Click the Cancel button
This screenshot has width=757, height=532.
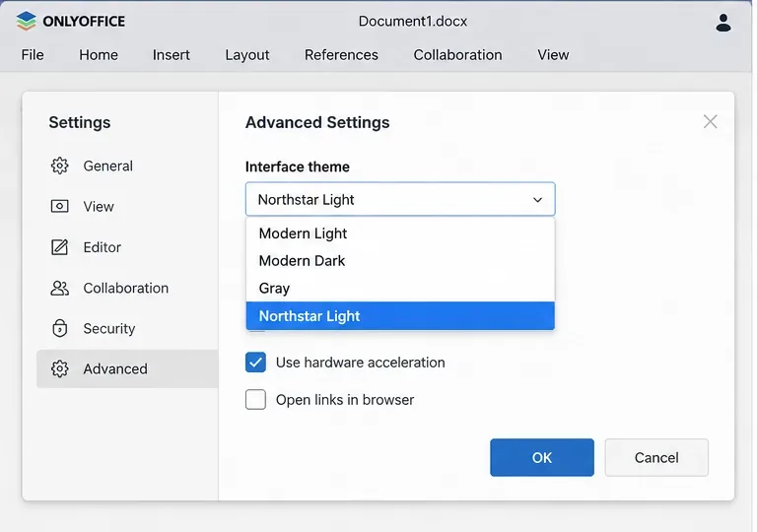click(656, 458)
